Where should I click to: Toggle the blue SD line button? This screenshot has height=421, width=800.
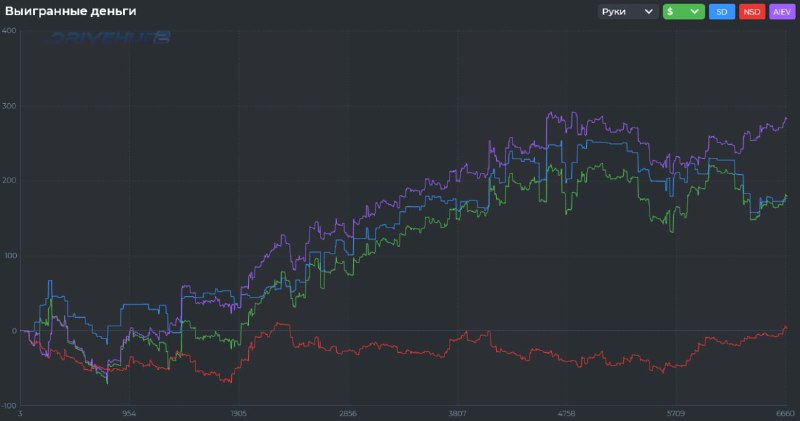coord(720,12)
